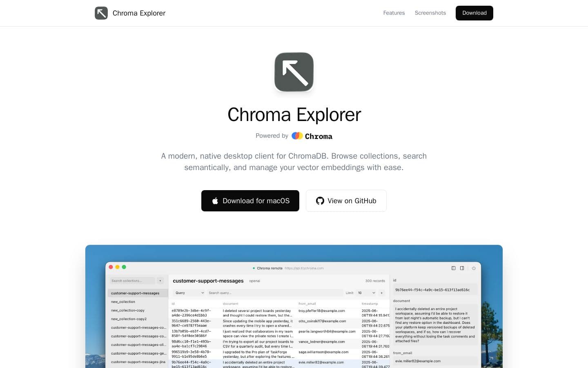Screen dimensions: 588x368
Task: Click the Chroma Explorer logo in the navbar
Action: pyautogui.click(x=130, y=13)
